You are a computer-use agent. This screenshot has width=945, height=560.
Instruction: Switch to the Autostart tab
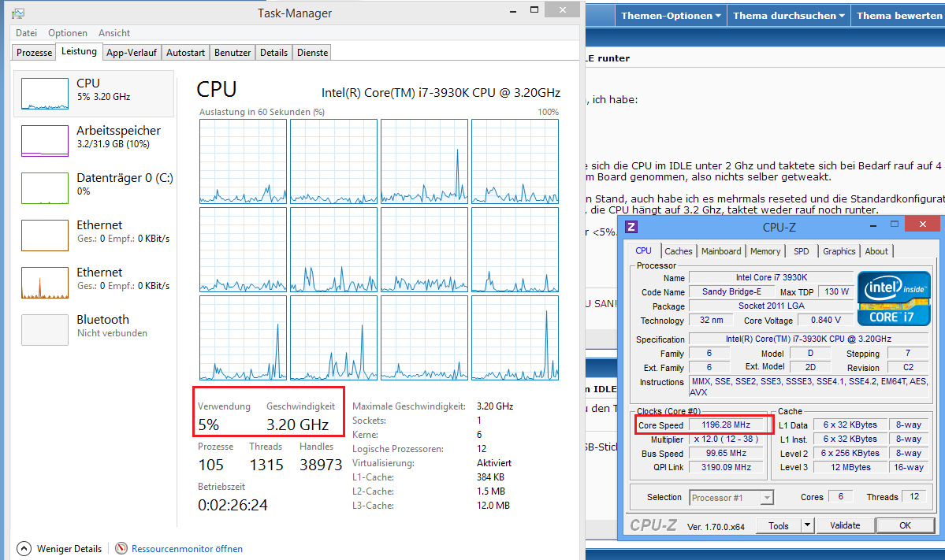tap(185, 53)
